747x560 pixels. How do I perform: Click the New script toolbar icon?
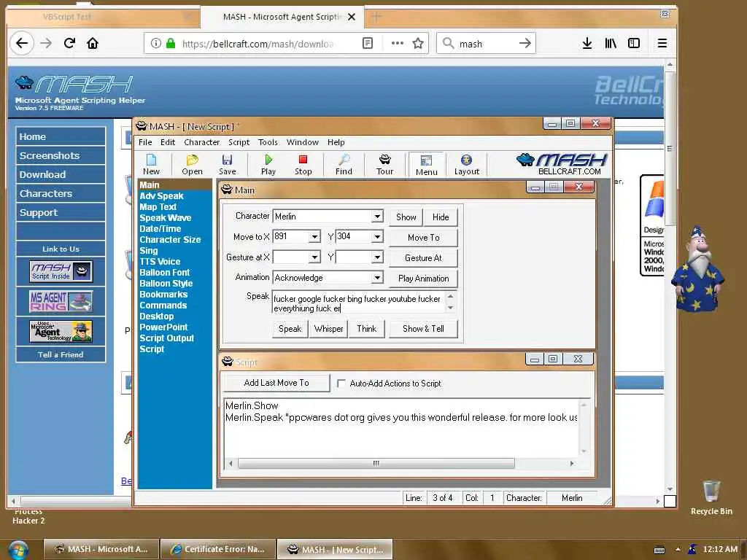tap(151, 164)
